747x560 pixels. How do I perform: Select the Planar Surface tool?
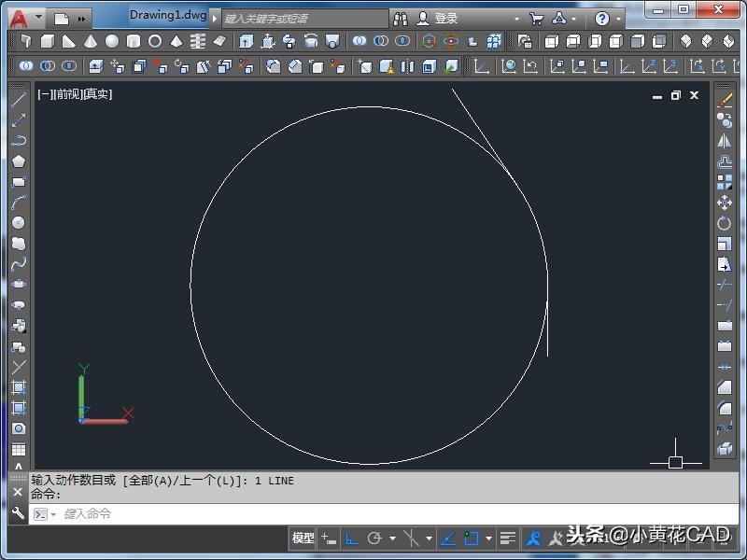219,41
